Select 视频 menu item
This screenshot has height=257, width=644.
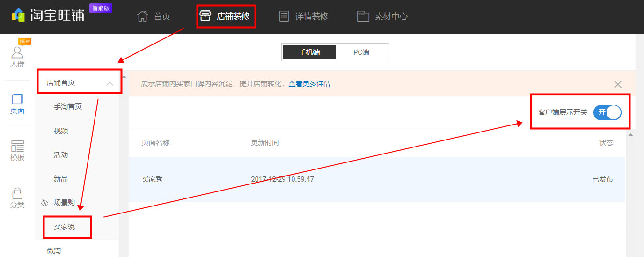click(61, 131)
